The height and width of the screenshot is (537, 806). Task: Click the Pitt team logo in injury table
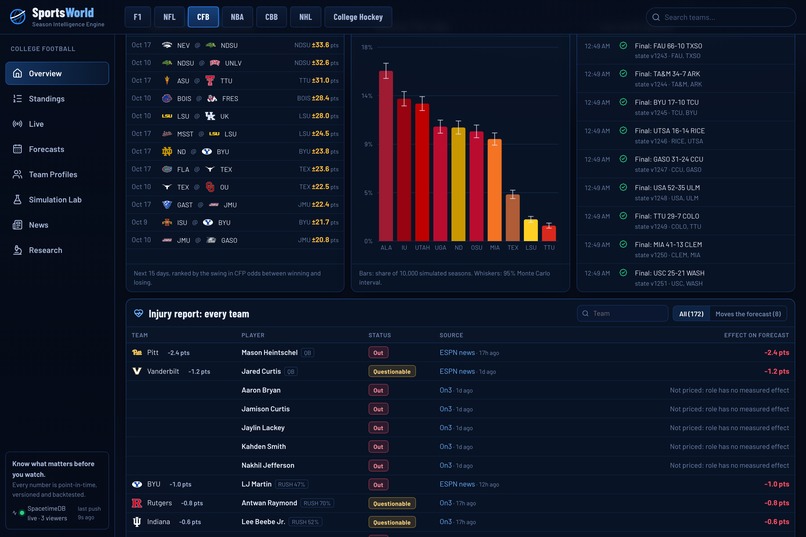click(x=137, y=353)
